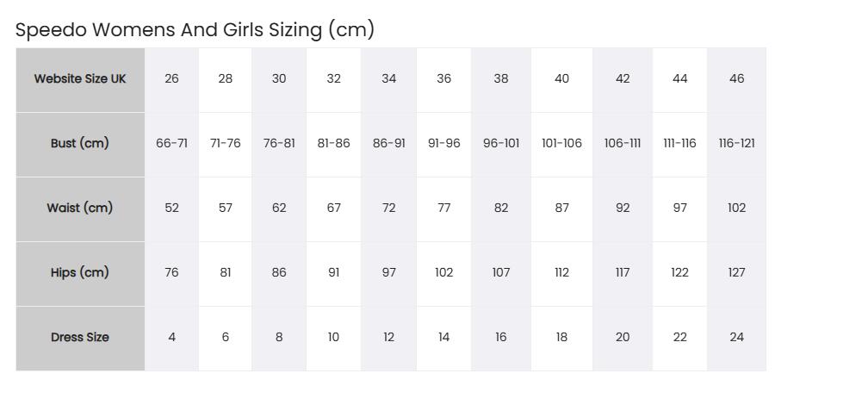Image resolution: width=868 pixels, height=417 pixels.
Task: Click the bust 116-121 cell
Action: (736, 143)
